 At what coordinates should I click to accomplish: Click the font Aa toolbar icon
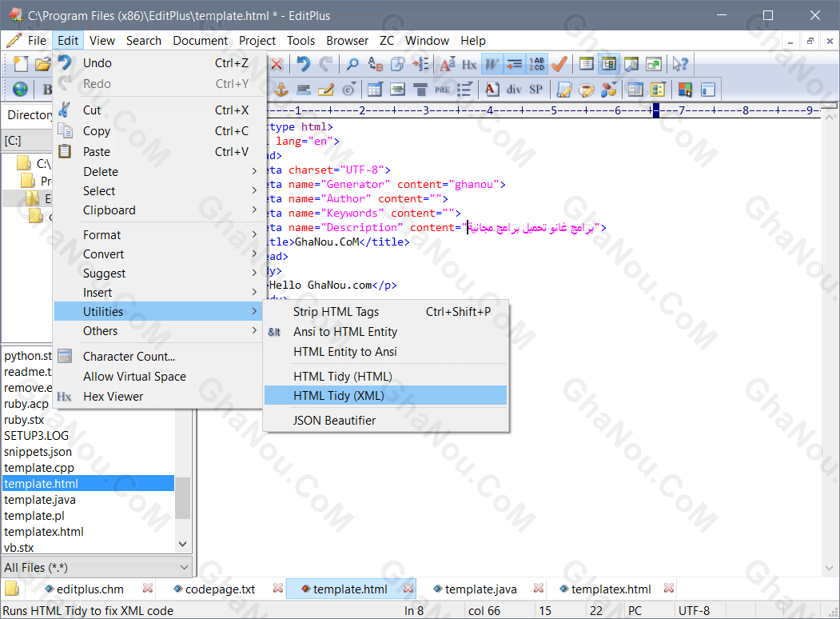point(448,64)
